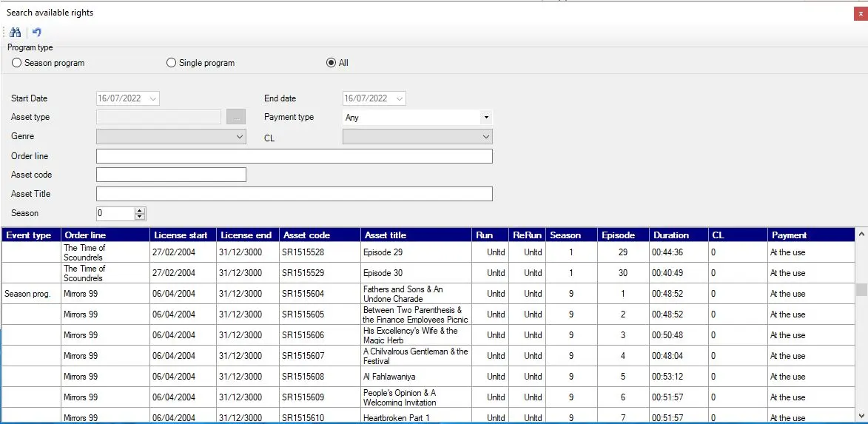Select the All program type option

click(x=331, y=63)
